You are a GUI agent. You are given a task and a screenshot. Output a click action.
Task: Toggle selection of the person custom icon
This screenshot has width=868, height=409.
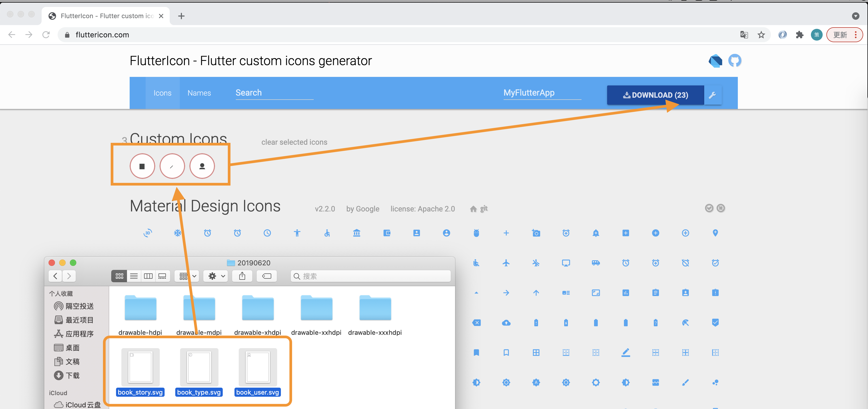(x=202, y=166)
